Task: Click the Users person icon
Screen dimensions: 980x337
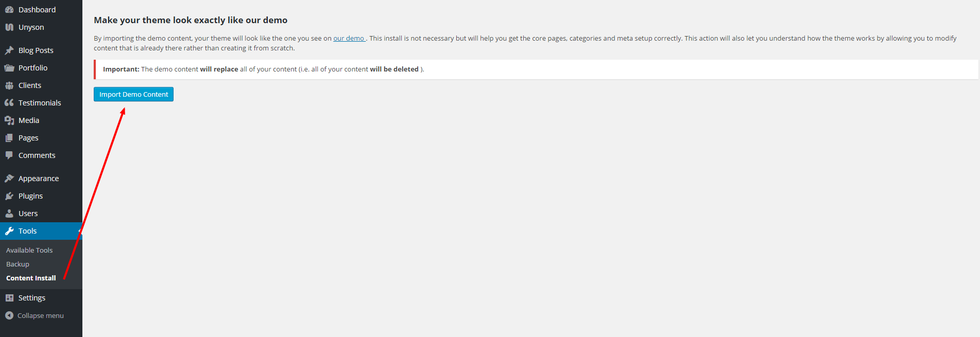Action: (9, 214)
